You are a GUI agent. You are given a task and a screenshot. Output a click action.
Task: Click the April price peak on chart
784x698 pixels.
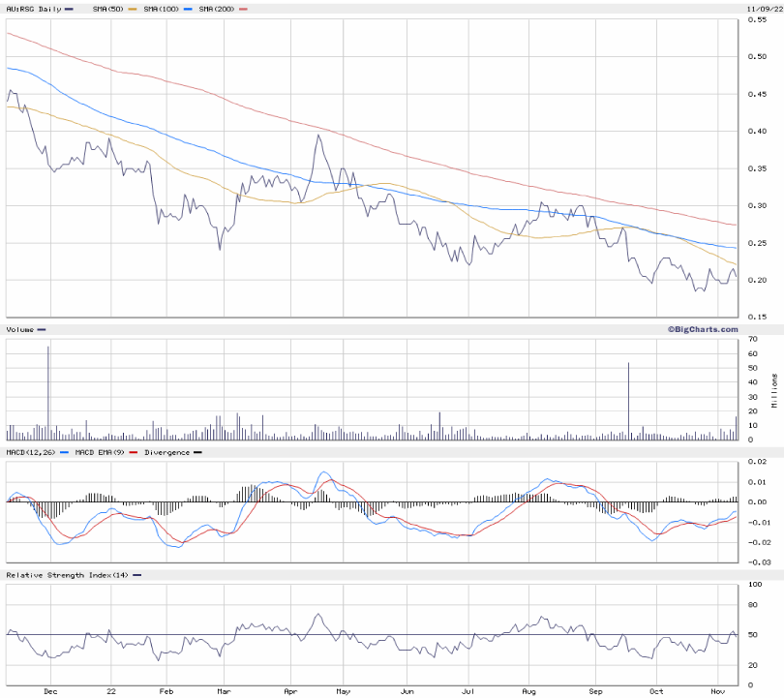tap(317, 136)
